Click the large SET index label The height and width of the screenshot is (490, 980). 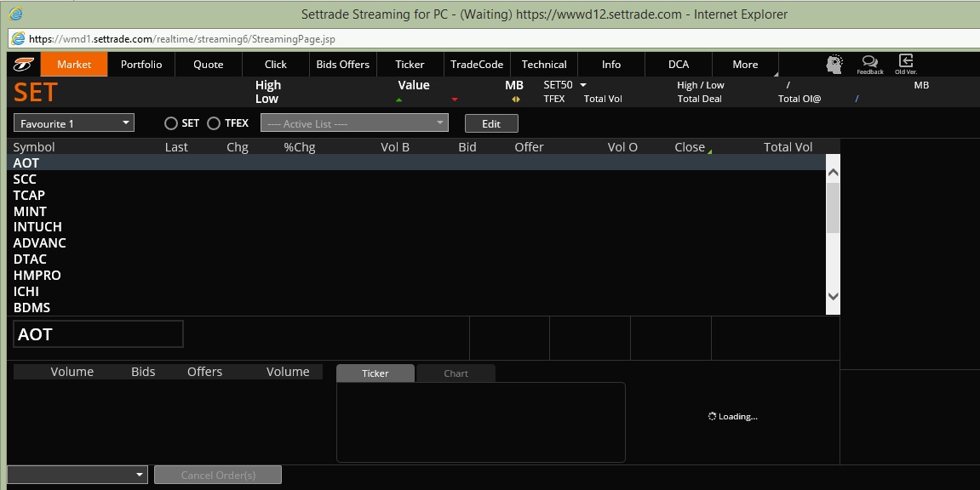[x=36, y=93]
